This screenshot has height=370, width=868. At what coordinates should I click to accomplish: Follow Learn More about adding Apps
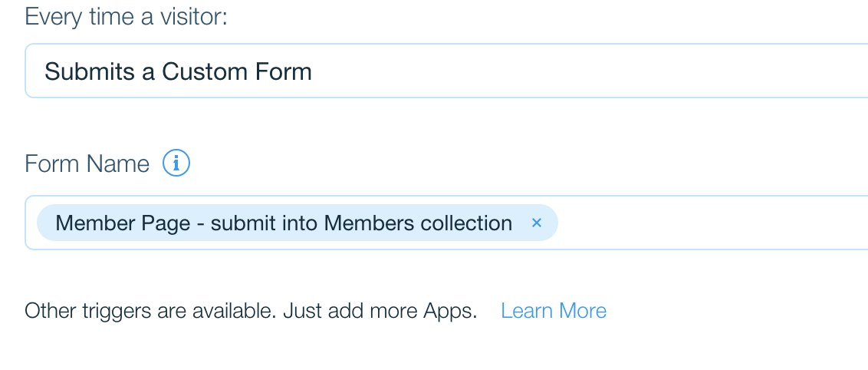click(x=553, y=311)
